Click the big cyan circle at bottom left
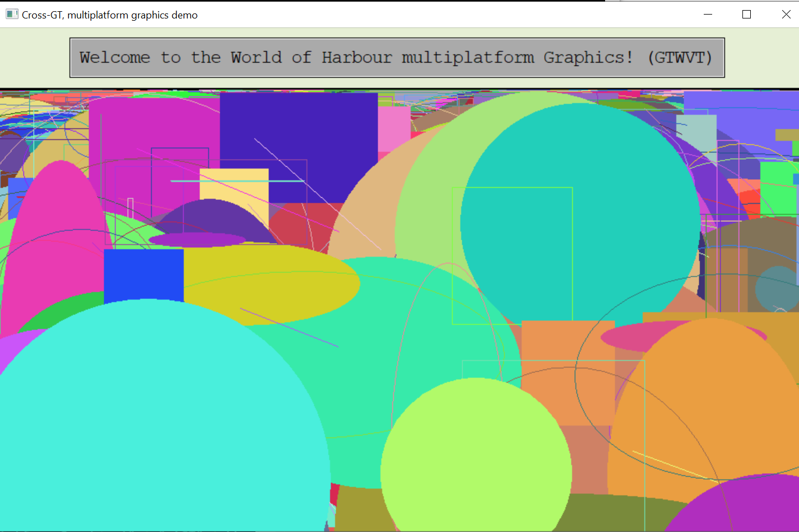 pos(157,426)
